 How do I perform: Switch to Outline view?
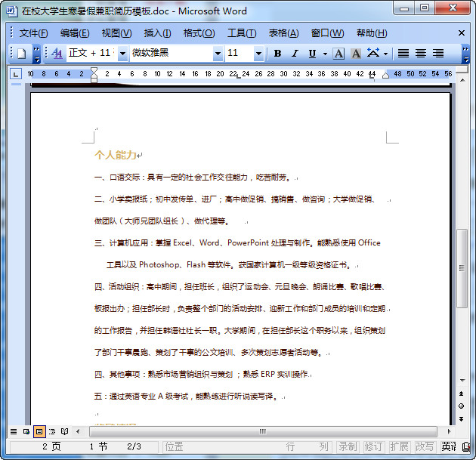pyautogui.click(x=52, y=431)
